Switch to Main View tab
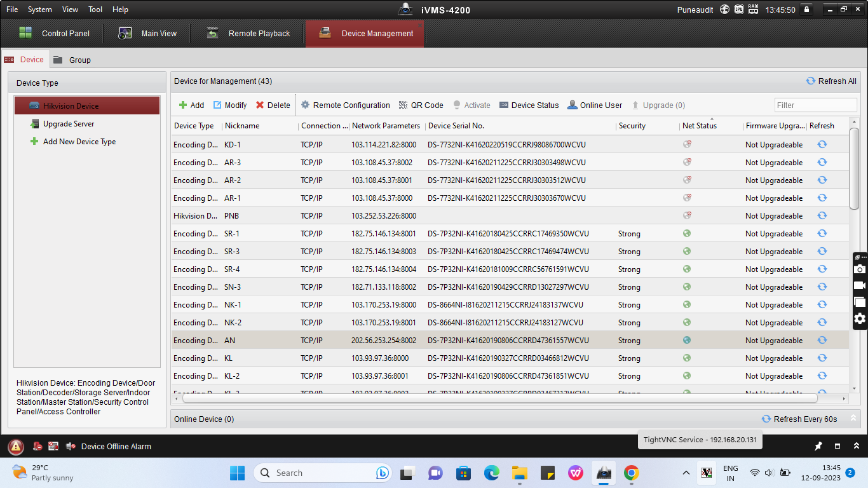Image resolution: width=868 pixels, height=488 pixels. [x=148, y=33]
